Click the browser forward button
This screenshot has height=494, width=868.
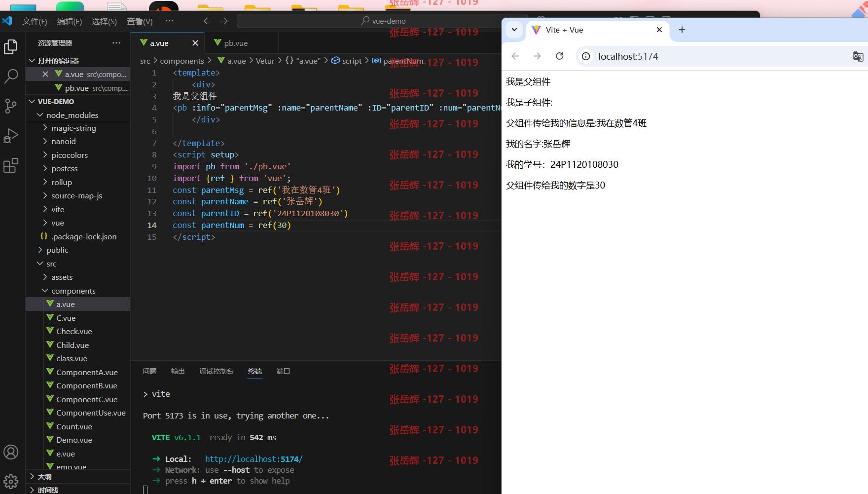(x=537, y=56)
